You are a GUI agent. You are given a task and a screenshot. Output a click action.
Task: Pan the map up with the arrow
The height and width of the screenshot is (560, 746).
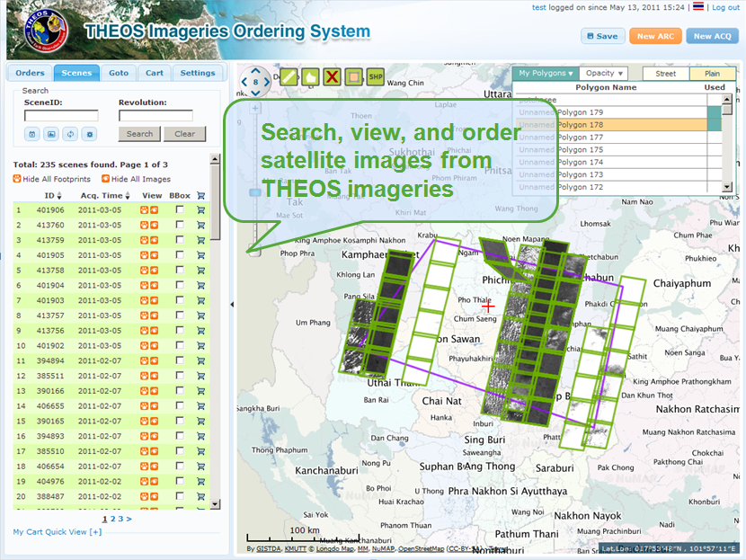255,71
